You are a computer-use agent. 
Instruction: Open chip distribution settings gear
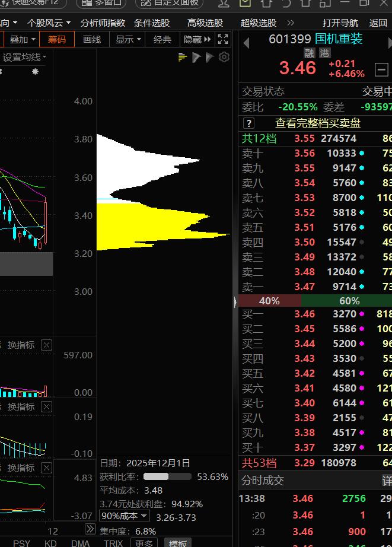coord(224,57)
